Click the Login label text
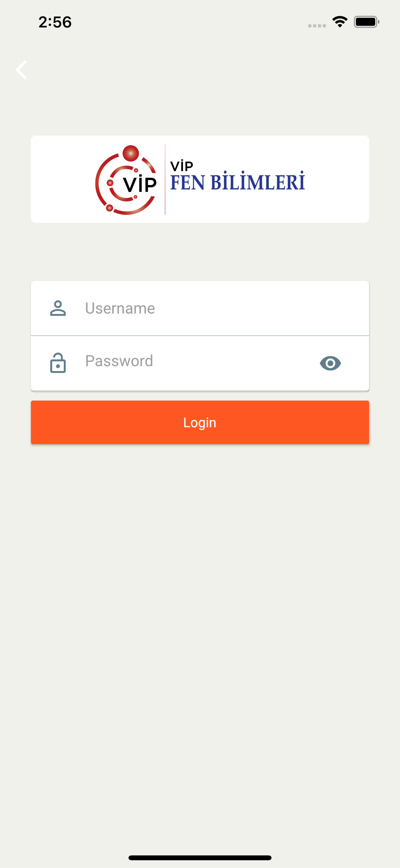The height and width of the screenshot is (868, 400). coord(200,423)
